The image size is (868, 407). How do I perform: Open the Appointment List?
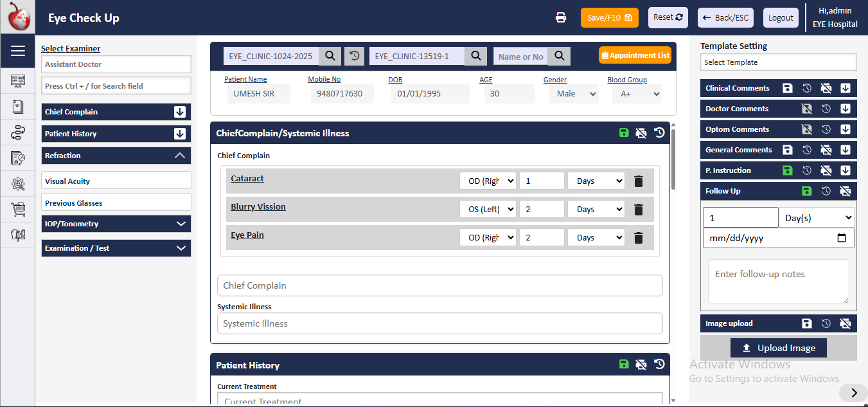pos(635,55)
